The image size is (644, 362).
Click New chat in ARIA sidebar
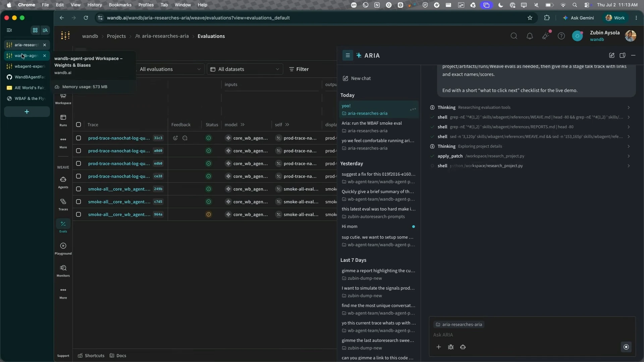tap(357, 78)
